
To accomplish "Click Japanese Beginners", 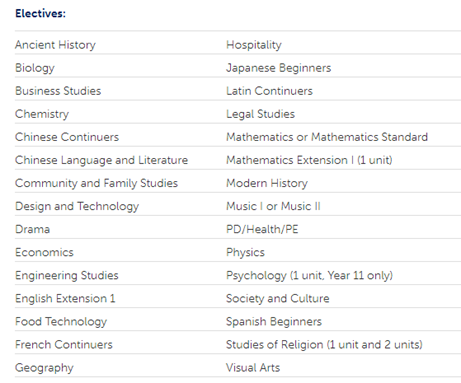I will pyautogui.click(x=279, y=68).
